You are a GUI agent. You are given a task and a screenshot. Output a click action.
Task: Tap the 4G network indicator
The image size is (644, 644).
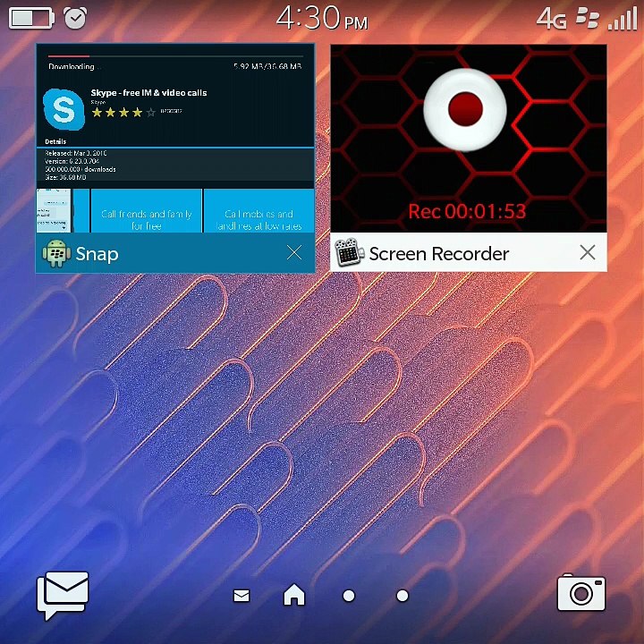551,19
